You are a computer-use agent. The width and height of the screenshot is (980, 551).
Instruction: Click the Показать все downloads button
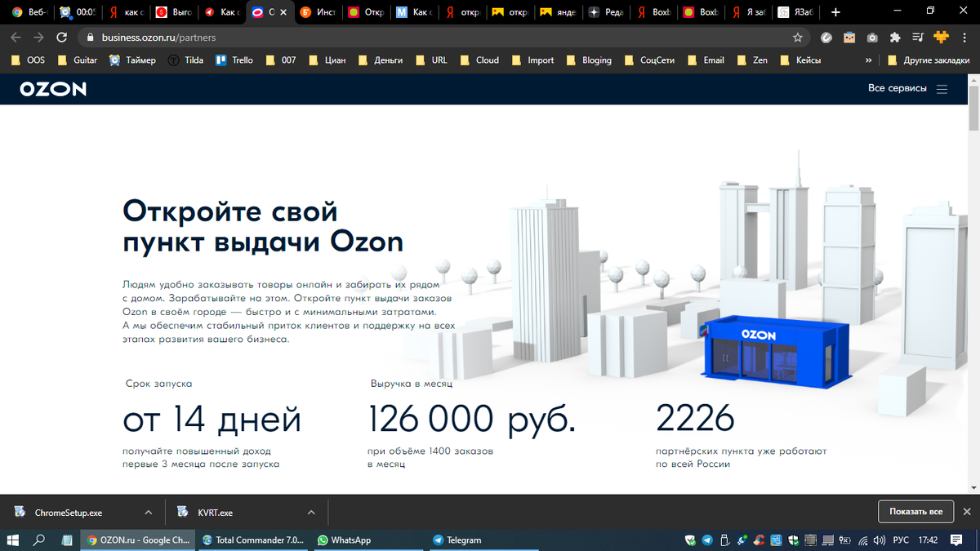click(x=915, y=512)
